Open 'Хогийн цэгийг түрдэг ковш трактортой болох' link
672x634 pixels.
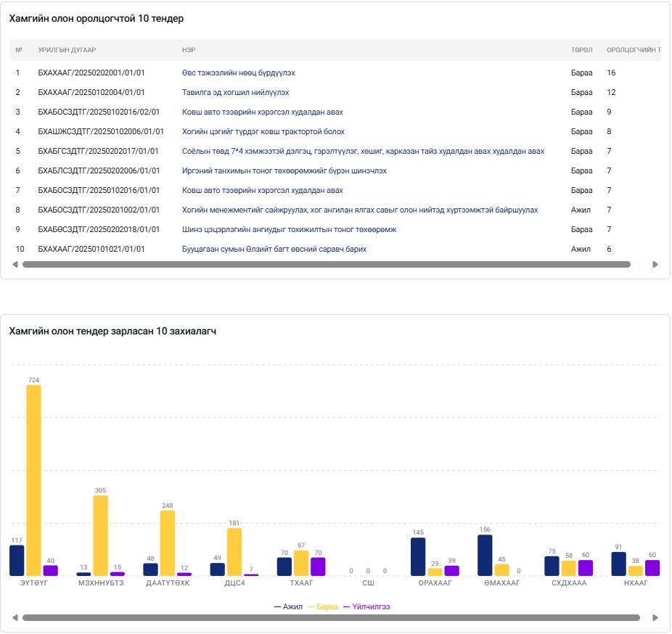click(x=263, y=132)
